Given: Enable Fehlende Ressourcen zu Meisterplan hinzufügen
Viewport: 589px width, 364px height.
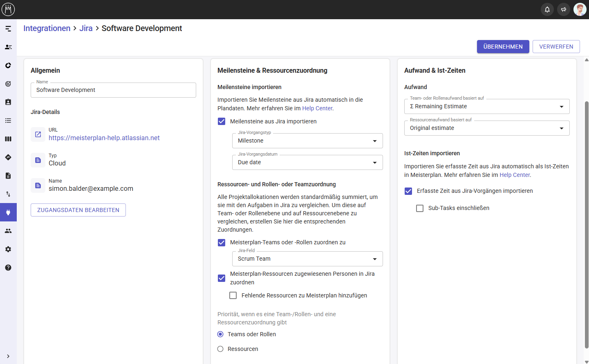Looking at the screenshot, I should [233, 295].
